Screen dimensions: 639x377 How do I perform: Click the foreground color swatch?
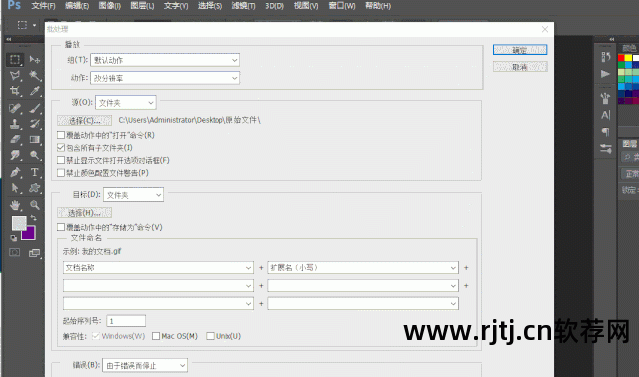click(x=19, y=223)
